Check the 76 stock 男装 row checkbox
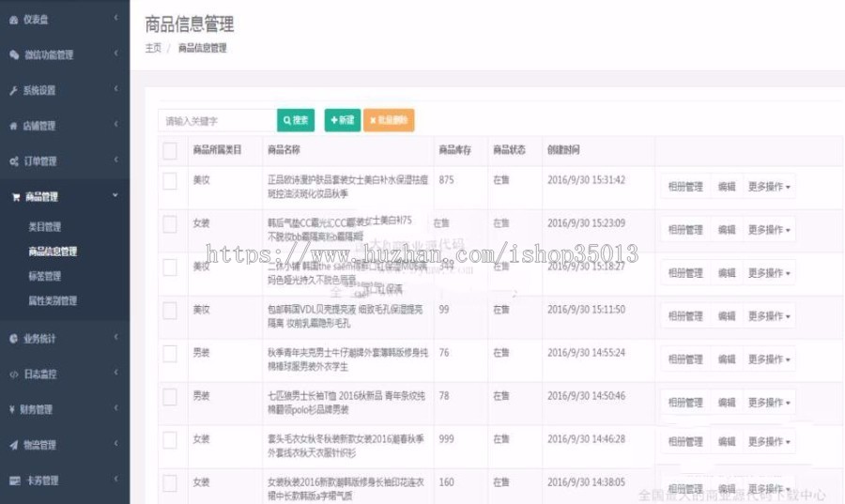The height and width of the screenshot is (504, 845). pyautogui.click(x=170, y=354)
